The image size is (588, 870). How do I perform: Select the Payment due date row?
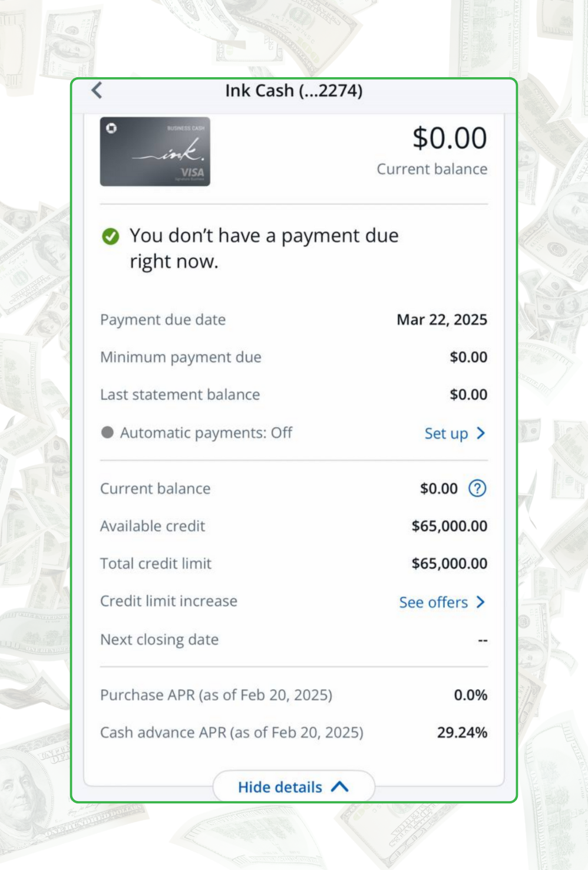[x=293, y=319]
